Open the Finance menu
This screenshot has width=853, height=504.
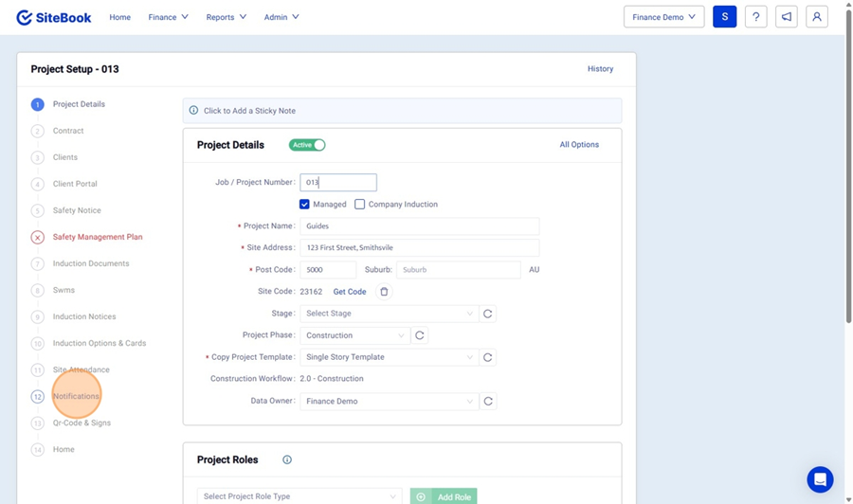pyautogui.click(x=168, y=17)
